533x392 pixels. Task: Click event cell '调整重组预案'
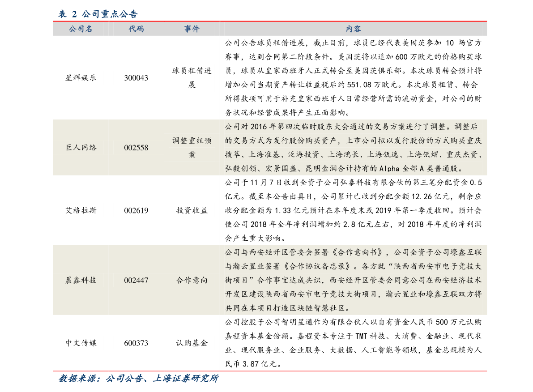click(192, 148)
